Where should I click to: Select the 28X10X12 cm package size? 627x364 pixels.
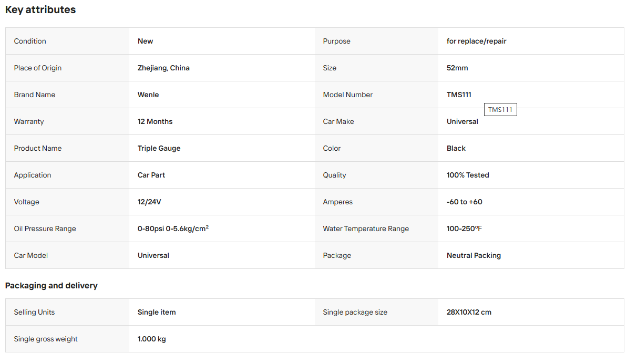(469, 312)
